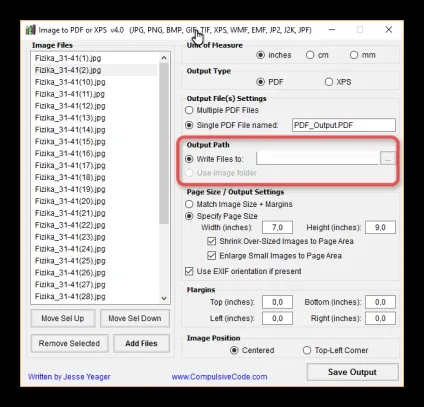Toggle Enlarge Small Images to Page Area
Viewport: 424px width, 407px height.
[212, 256]
